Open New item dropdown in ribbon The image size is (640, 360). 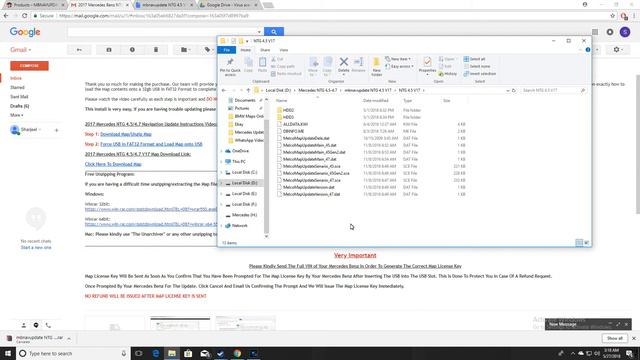[x=398, y=59]
